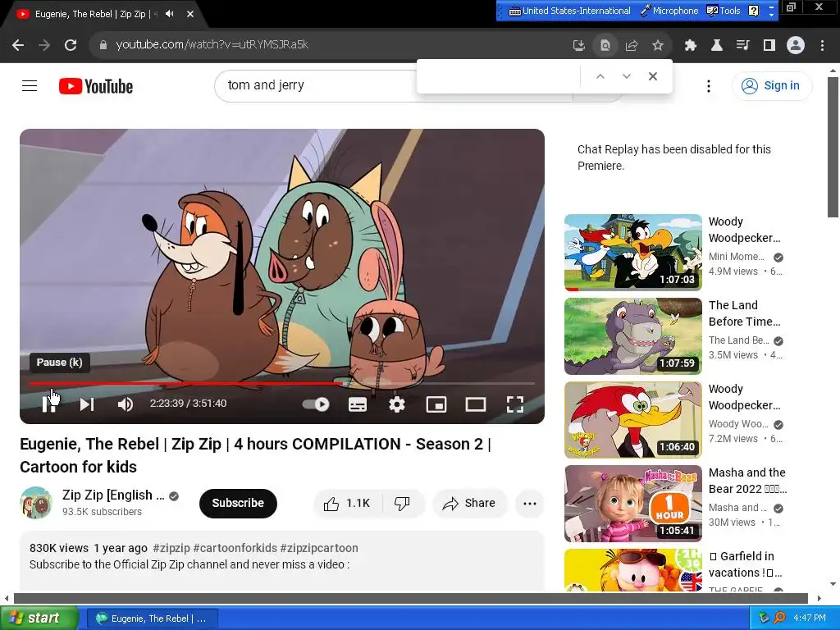Open 'Garfield in vacations' video title
840x630 pixels.
(745, 564)
